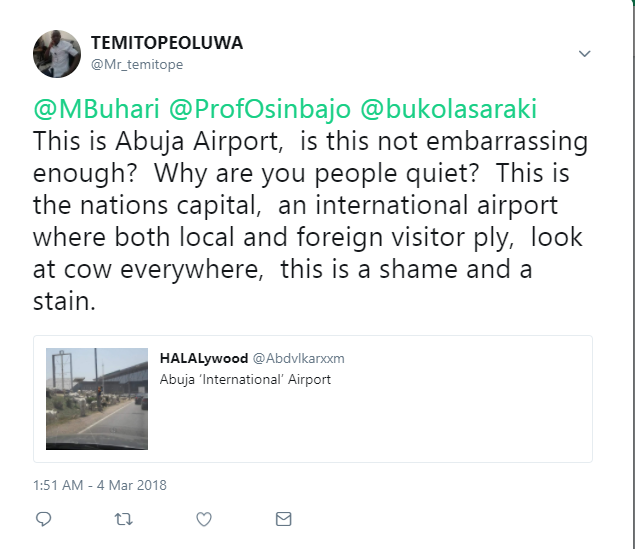Open HALALywood quoted tweet author name
Viewport: 635px width, 549px height.
(203, 358)
